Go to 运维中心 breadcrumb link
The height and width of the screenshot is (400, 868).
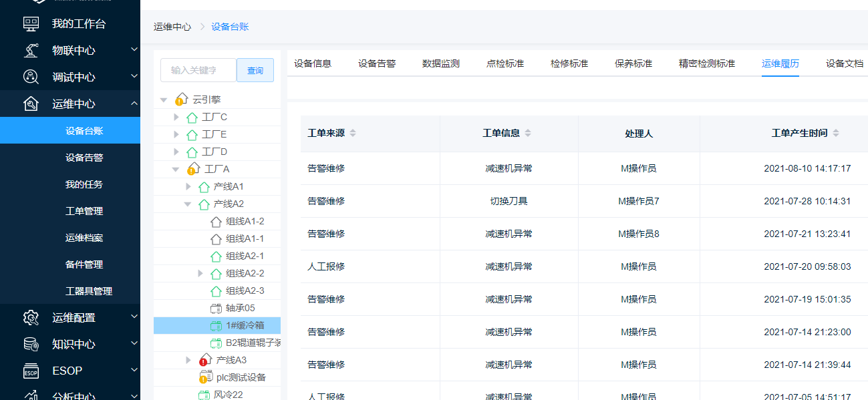172,27
